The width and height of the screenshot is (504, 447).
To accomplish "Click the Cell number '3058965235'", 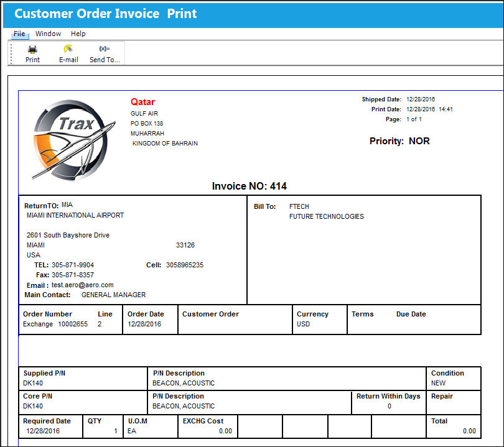I will click(x=185, y=265).
